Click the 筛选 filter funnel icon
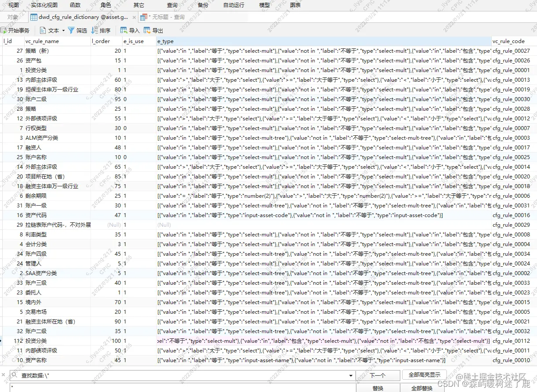This screenshot has height=392, width=537. point(71,30)
